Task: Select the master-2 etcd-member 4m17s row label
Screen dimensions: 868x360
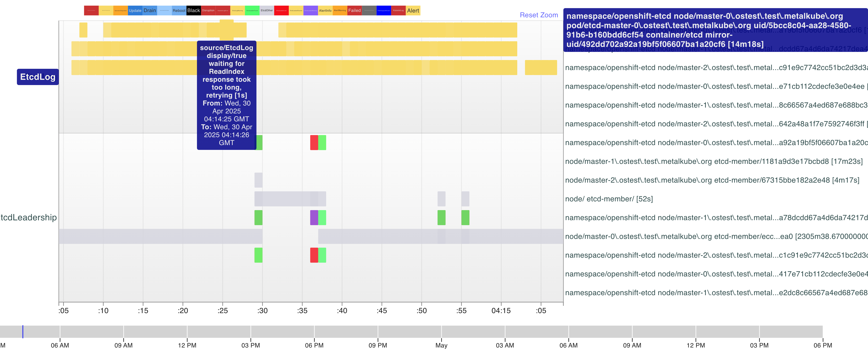Action: (x=712, y=180)
